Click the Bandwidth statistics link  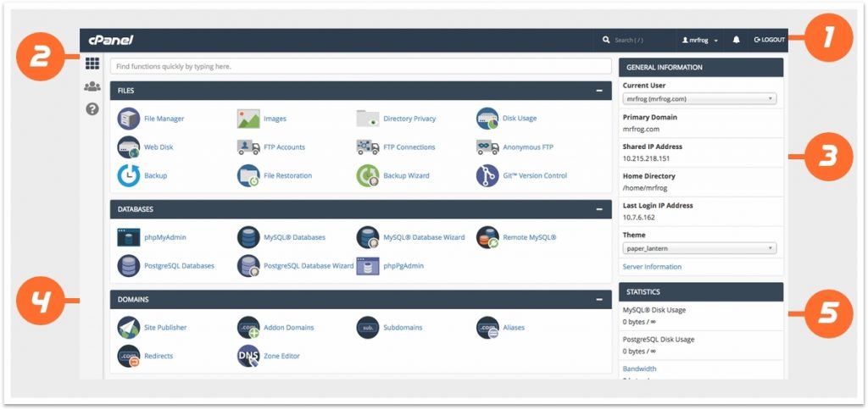pyautogui.click(x=640, y=369)
